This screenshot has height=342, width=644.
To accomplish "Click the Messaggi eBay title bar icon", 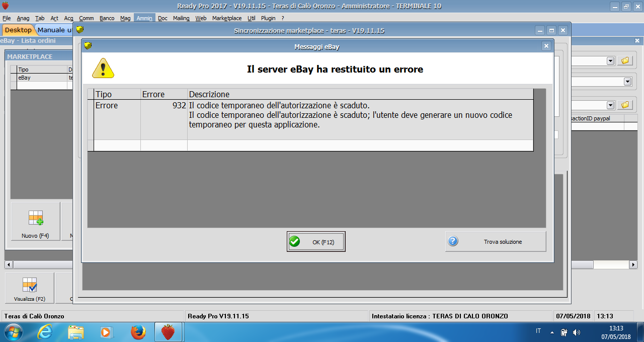I will pos(88,46).
